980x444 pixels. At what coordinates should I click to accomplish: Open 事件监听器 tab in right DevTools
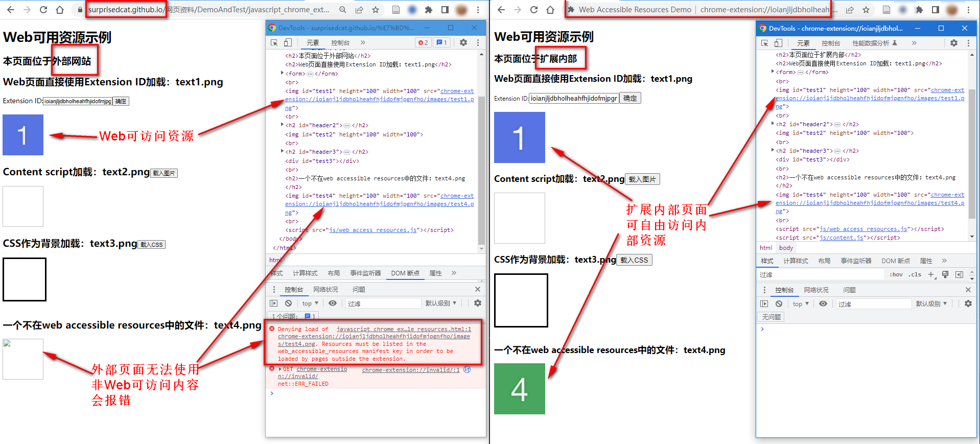(x=856, y=261)
